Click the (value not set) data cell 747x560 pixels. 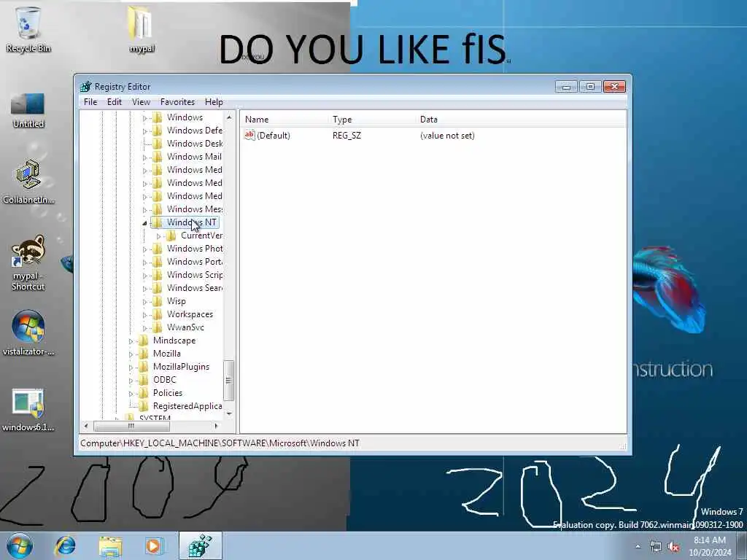pyautogui.click(x=447, y=136)
